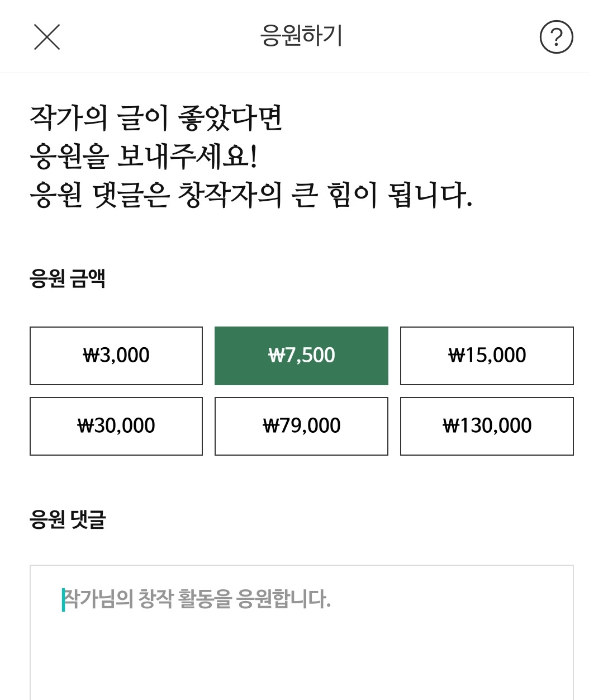Click the placeholder text 작가님의 창작 활동을 응원합니다.
Viewport: 589px width, 700px height.
click(197, 599)
